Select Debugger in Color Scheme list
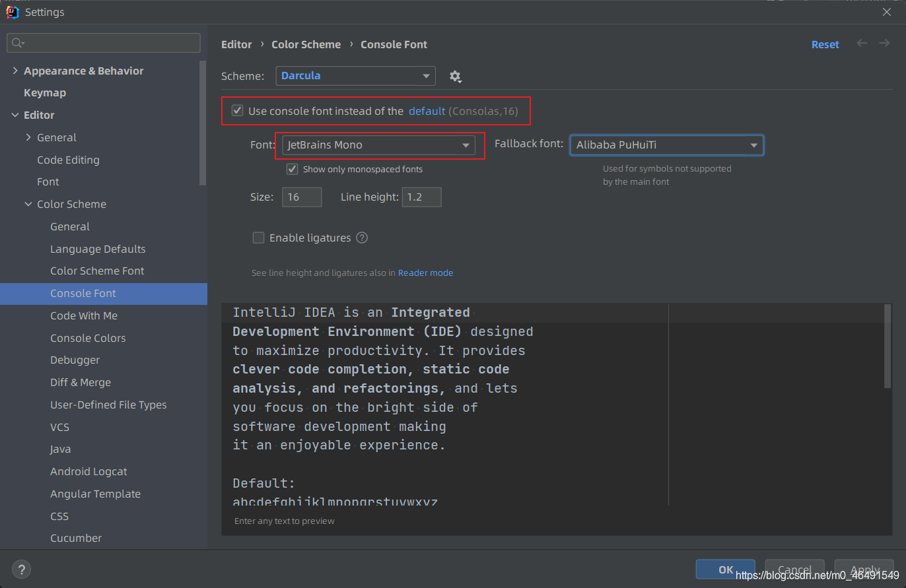 click(x=75, y=360)
